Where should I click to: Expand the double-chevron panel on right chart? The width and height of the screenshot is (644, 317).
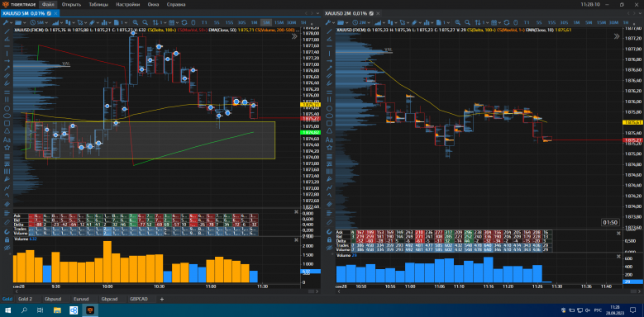point(617,36)
